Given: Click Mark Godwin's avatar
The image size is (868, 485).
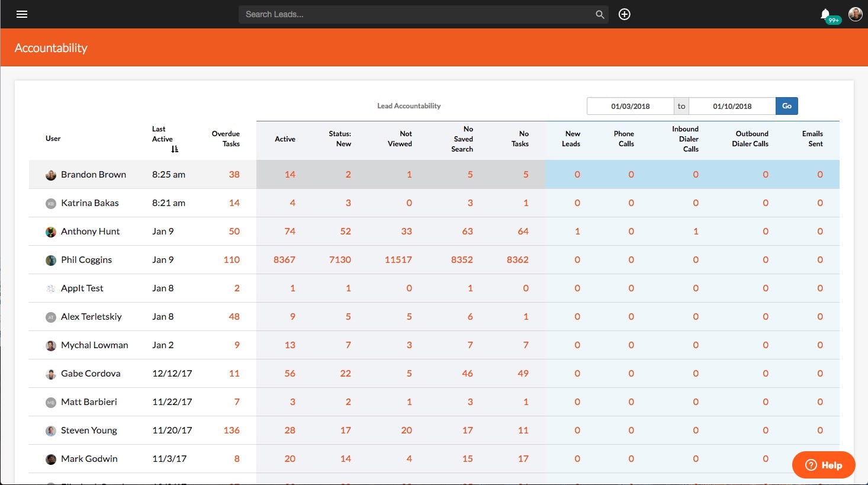Looking at the screenshot, I should point(51,459).
